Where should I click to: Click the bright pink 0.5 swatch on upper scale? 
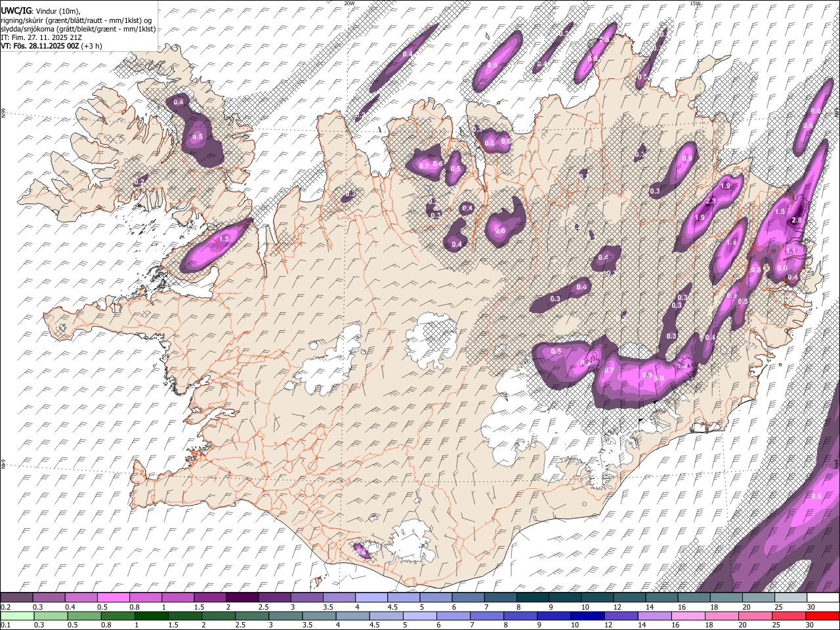113,598
